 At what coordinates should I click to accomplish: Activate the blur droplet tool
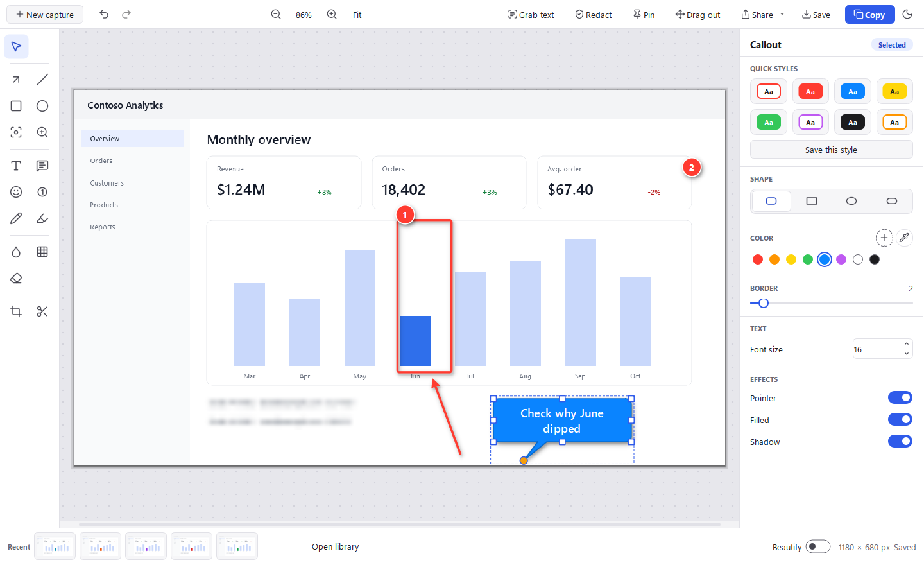click(x=16, y=252)
